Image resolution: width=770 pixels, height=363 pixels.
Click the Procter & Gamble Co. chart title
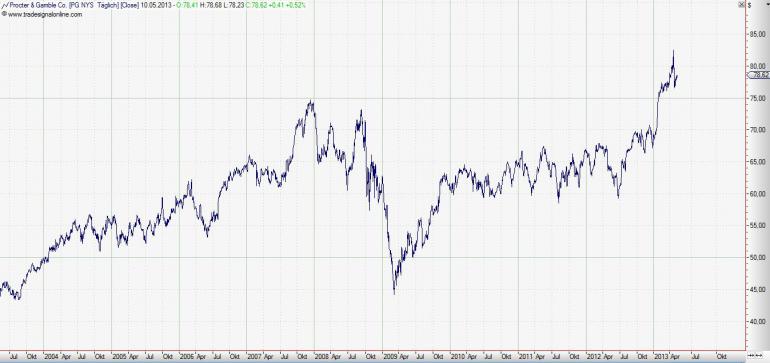(x=39, y=5)
